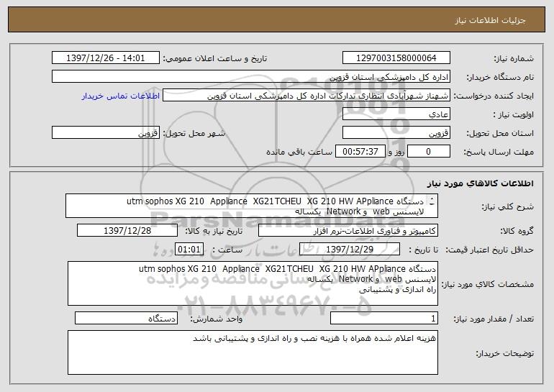Select the goods specifications text area
The image size is (554, 392).
pos(253,283)
